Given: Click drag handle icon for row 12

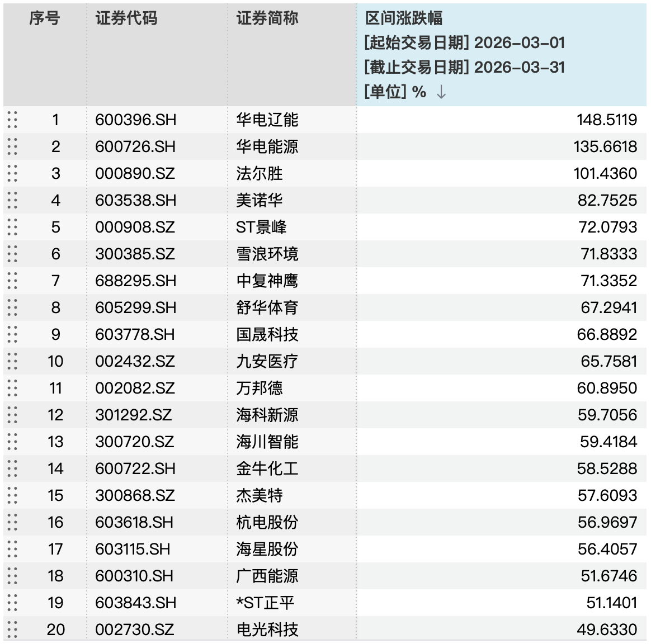Looking at the screenshot, I should pos(12,415).
